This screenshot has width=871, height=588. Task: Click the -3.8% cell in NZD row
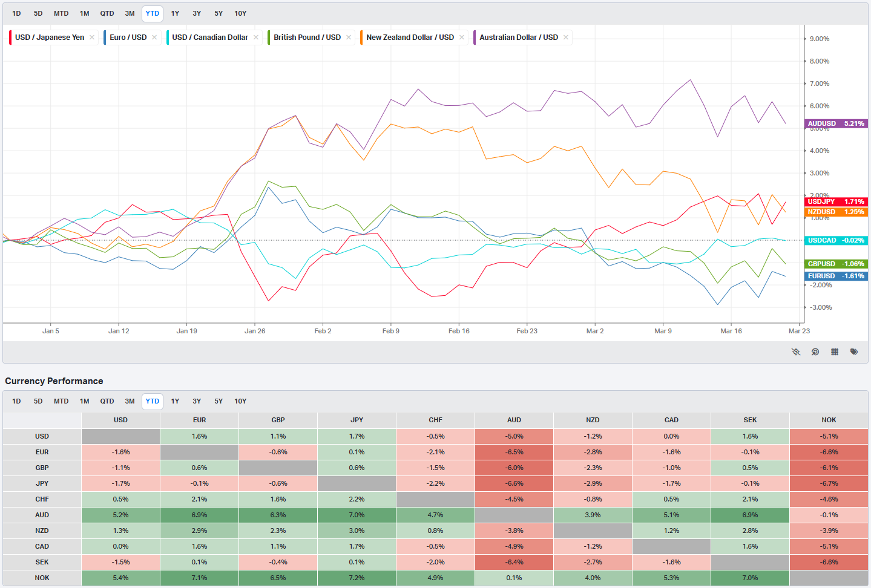point(514,531)
